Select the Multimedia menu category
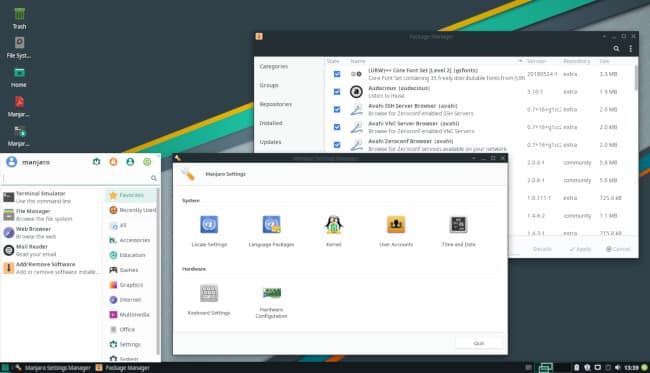Image resolution: width=650 pixels, height=373 pixels. pos(131,315)
